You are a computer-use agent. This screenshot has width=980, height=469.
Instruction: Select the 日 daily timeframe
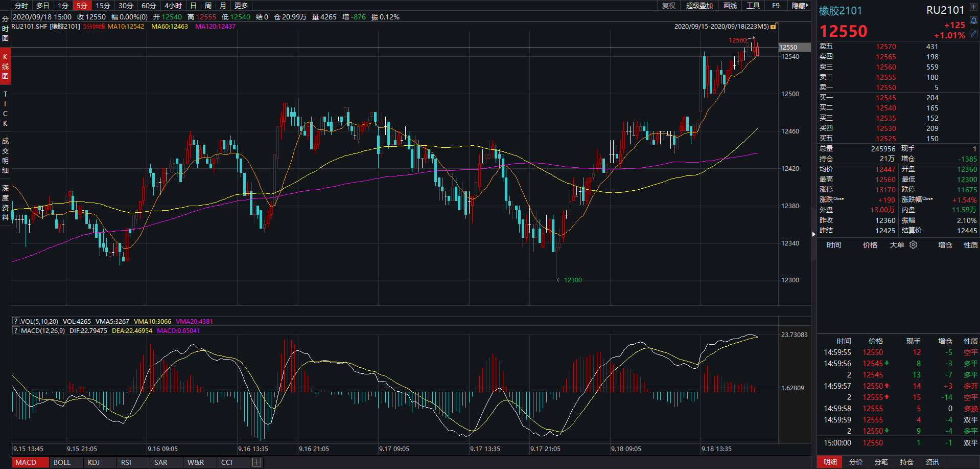(193, 6)
